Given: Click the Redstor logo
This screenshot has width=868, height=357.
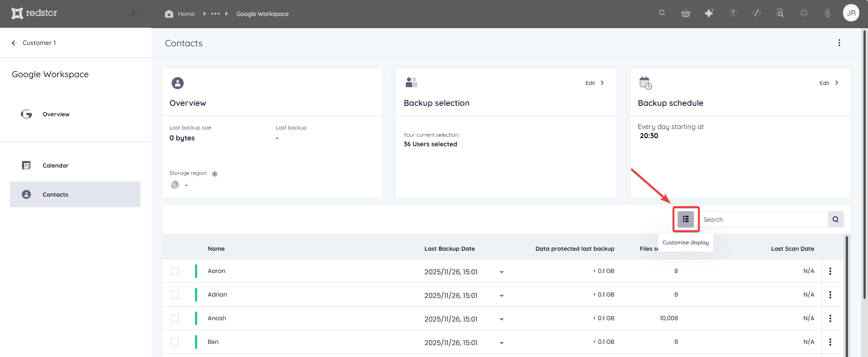Looking at the screenshot, I should 35,13.
